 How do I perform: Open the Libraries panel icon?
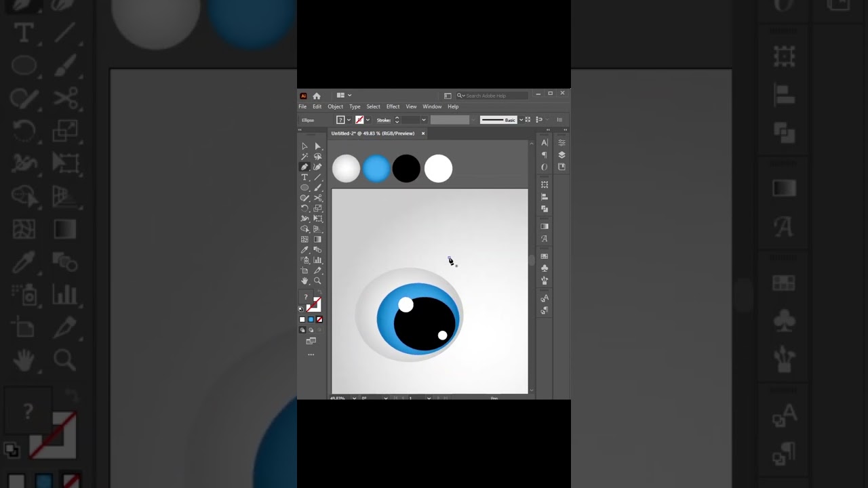(x=561, y=167)
